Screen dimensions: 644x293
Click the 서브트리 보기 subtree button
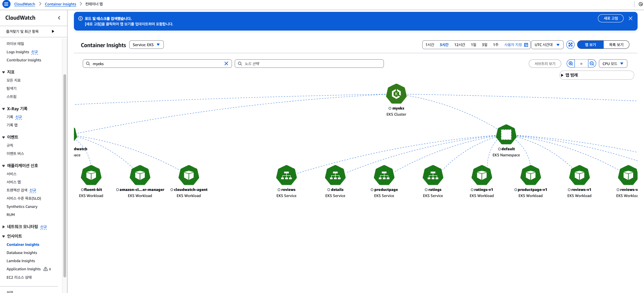click(545, 63)
